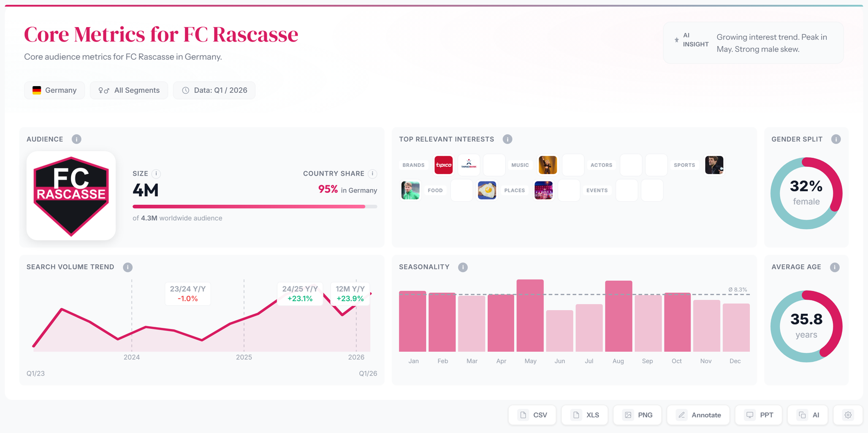Click the Ø 8.3% average label
868x433 pixels.
point(737,290)
